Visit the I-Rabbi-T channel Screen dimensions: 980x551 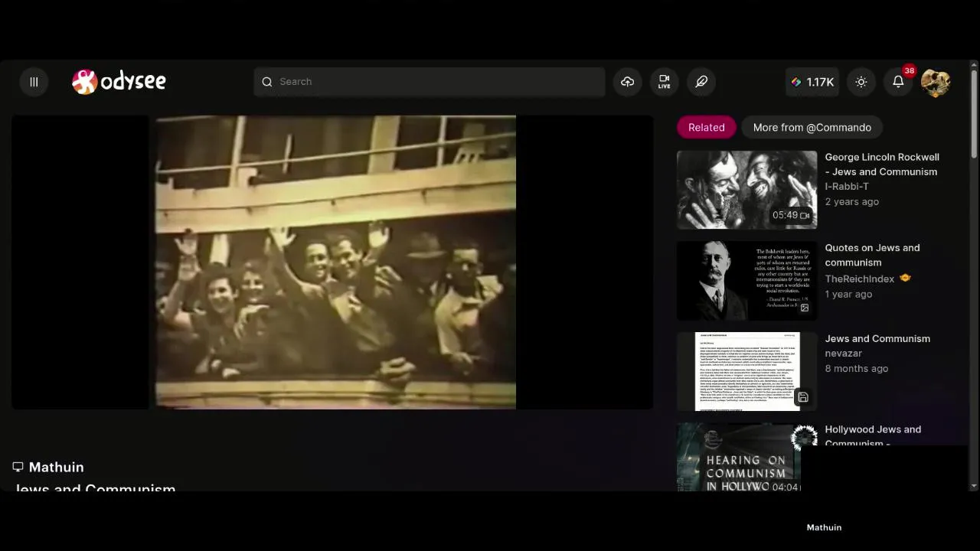click(x=847, y=187)
